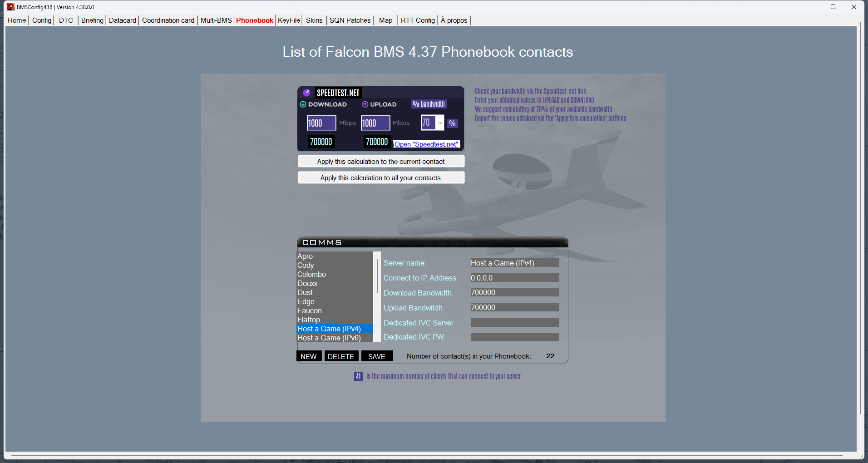
Task: Select contact Dust in the list
Action: point(335,292)
